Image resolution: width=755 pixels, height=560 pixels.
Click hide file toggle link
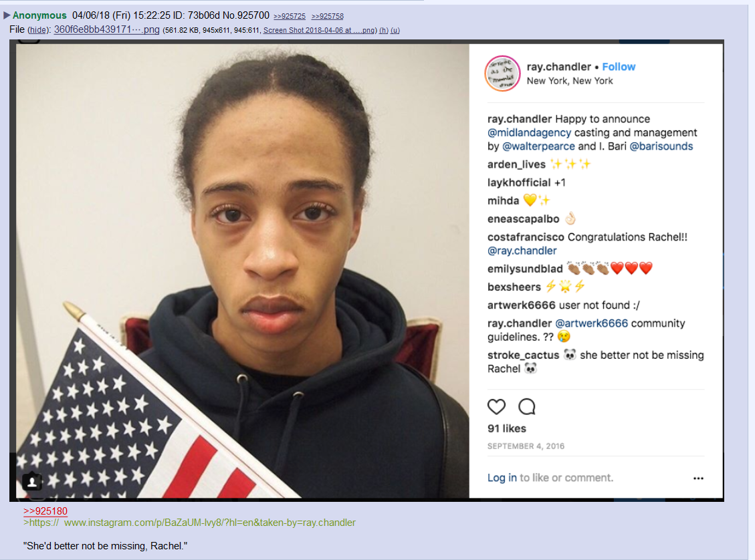[x=38, y=30]
